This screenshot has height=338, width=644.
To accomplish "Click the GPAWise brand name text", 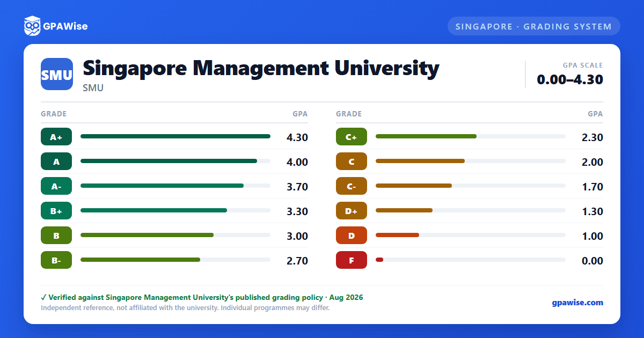I will 66,26.
